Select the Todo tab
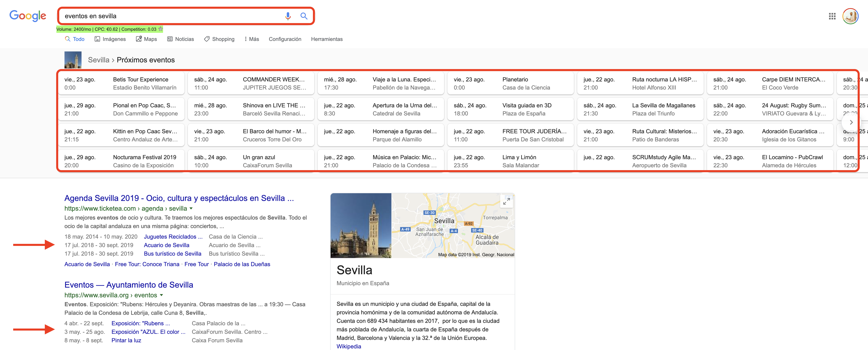The width and height of the screenshot is (868, 350). pos(74,39)
